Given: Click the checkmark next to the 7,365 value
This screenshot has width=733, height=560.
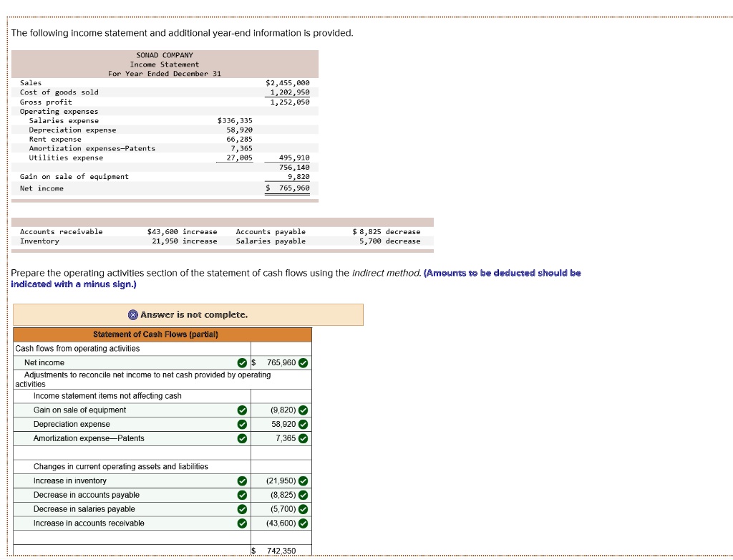Looking at the screenshot, I should [x=304, y=438].
